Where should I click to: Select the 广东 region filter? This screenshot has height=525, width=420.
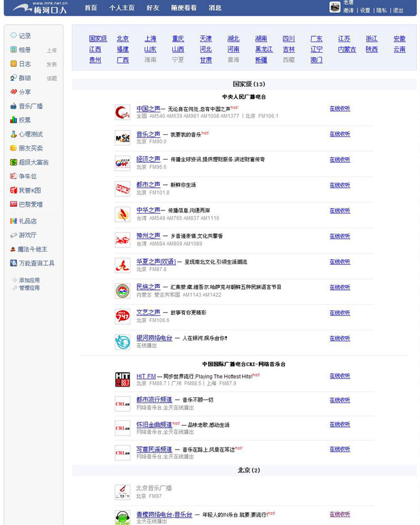[316, 38]
